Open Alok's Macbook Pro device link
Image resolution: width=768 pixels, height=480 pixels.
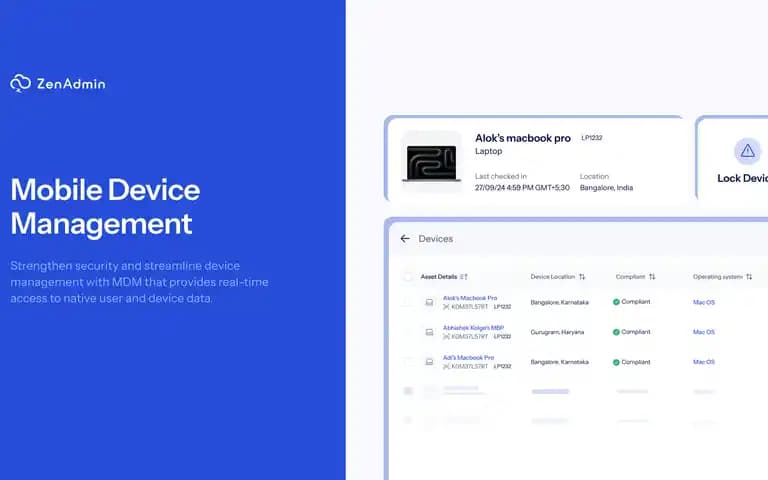coord(470,298)
